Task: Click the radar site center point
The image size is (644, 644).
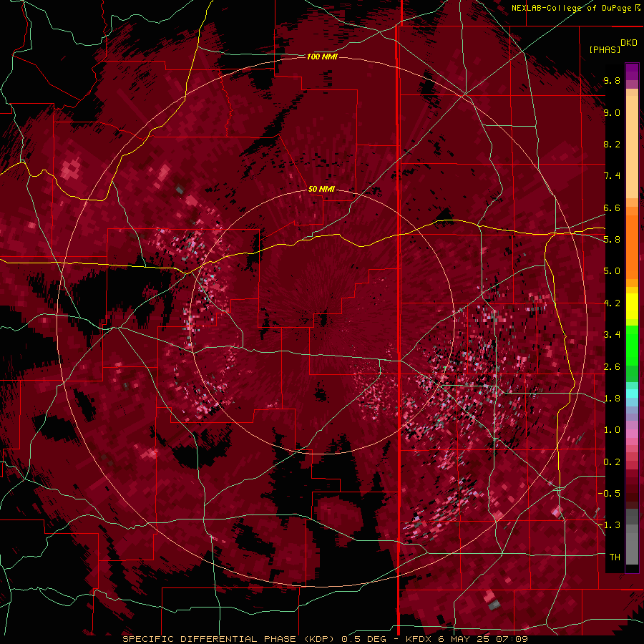Action: [323, 321]
